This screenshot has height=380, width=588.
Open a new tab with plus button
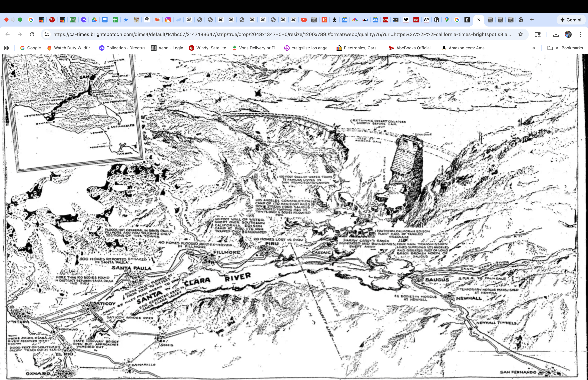pos(532,20)
